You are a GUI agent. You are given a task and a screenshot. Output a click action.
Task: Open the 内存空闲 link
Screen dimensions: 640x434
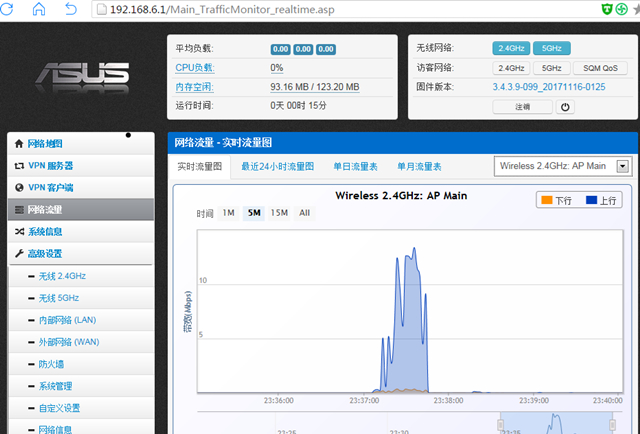pyautogui.click(x=194, y=87)
